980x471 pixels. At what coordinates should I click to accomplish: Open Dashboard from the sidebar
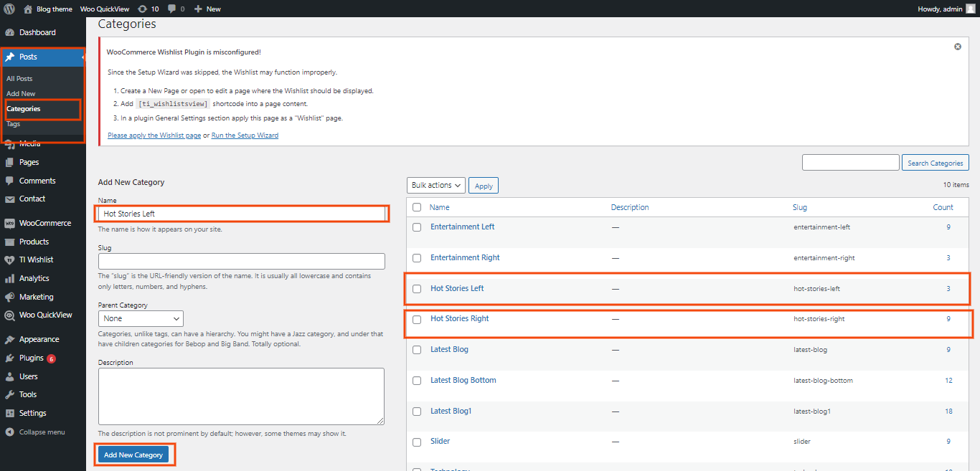coord(37,32)
